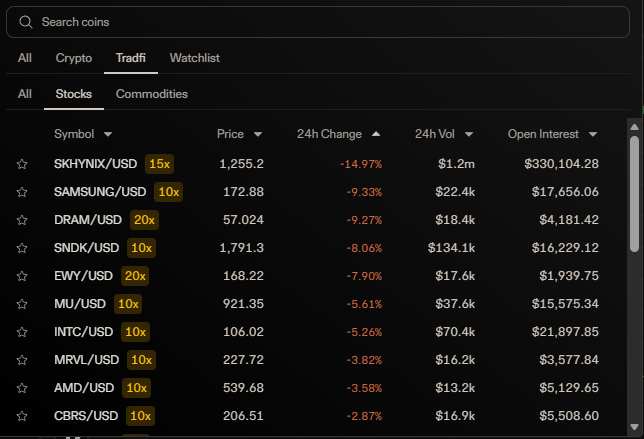
Task: Click the price 539.68
Action: (243, 388)
